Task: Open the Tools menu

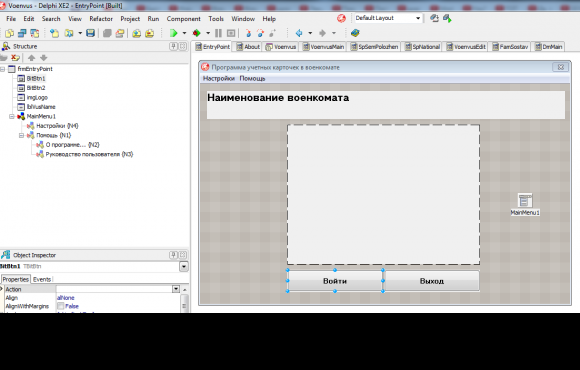Action: tap(216, 19)
